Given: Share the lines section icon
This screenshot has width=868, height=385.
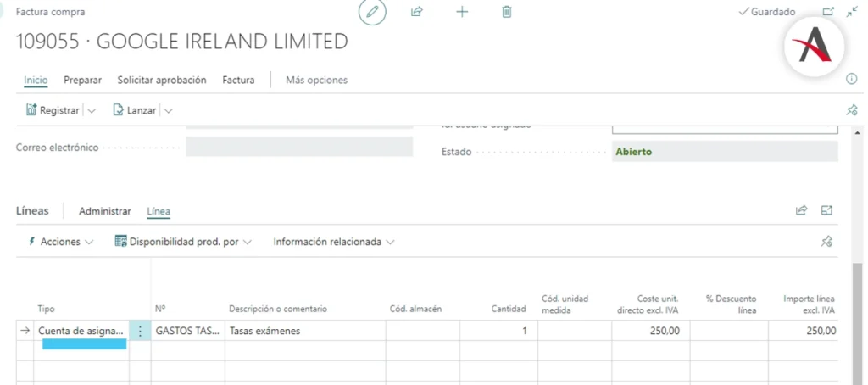Looking at the screenshot, I should [x=801, y=210].
